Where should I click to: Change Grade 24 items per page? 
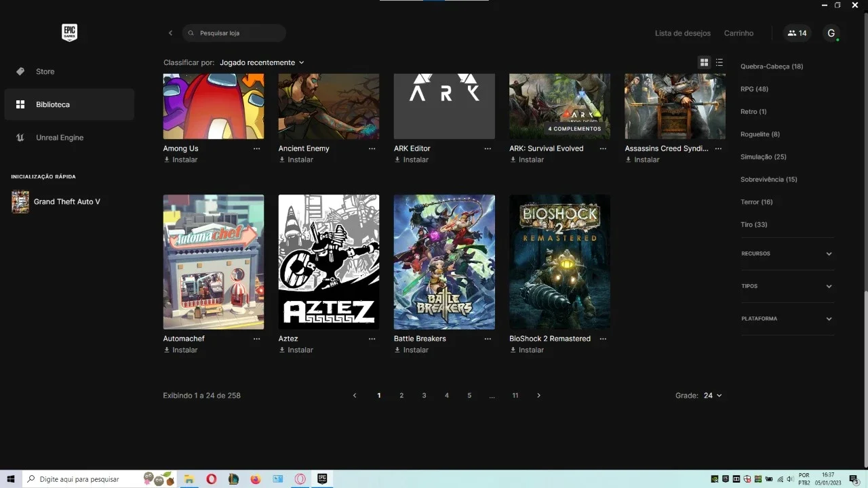pyautogui.click(x=713, y=395)
